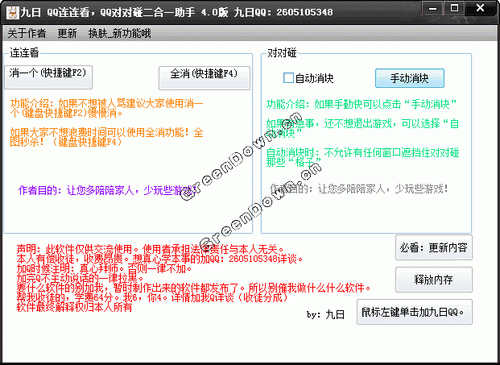Click 鼠标左键单击加九日QQ button
Screen dimensions: 500x365
(414, 312)
